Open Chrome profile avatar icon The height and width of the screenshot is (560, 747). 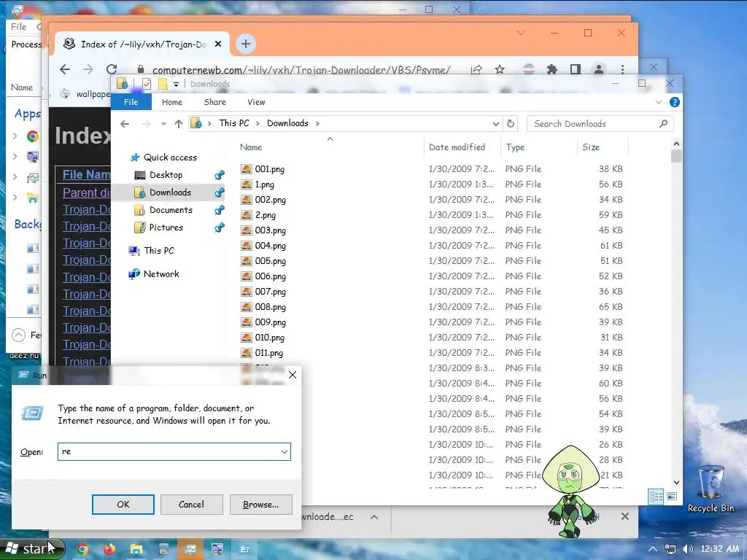click(599, 69)
